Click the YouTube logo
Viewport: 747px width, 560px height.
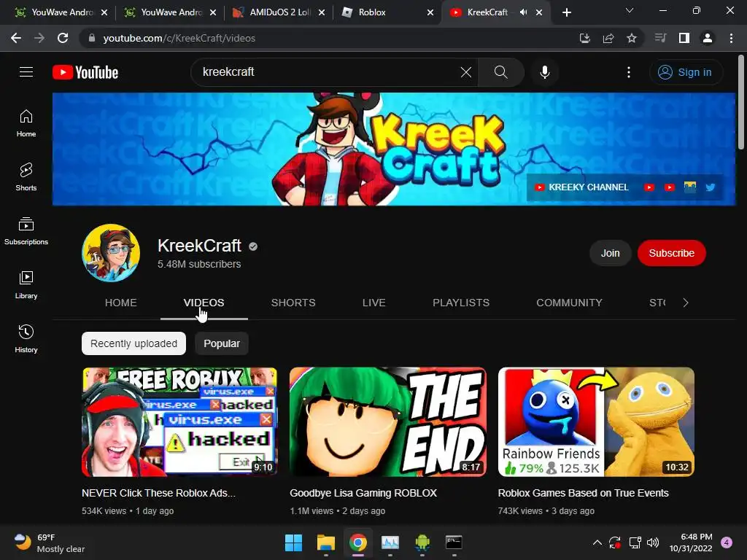(85, 72)
